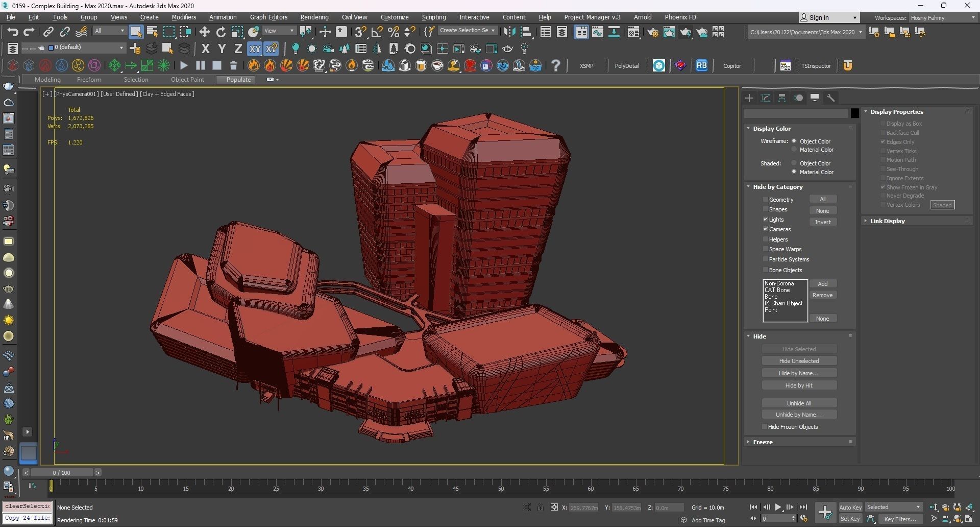Collapse the Hide by Category rollout
980x531 pixels.
(778, 187)
